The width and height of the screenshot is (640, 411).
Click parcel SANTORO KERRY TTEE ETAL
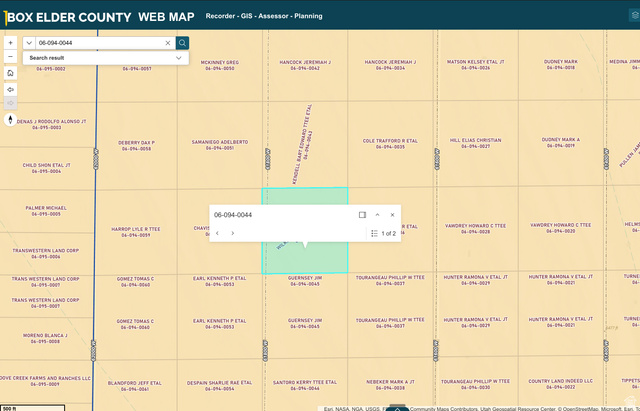coord(305,385)
